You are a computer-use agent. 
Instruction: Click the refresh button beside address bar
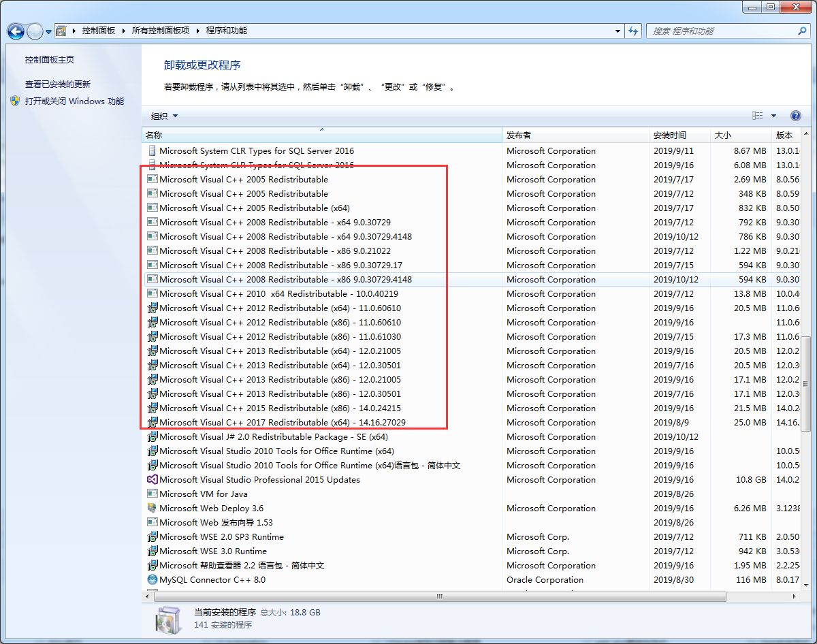(634, 31)
